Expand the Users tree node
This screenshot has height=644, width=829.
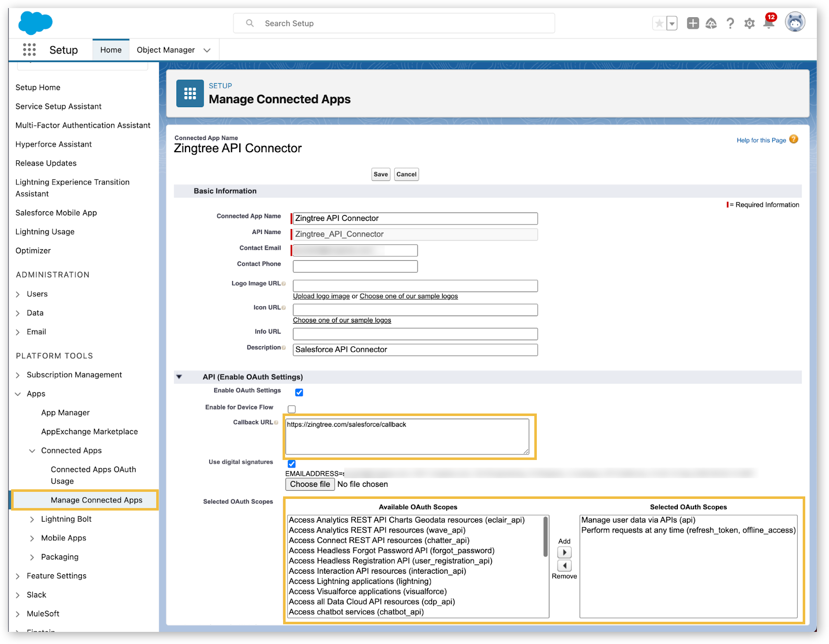coord(18,294)
